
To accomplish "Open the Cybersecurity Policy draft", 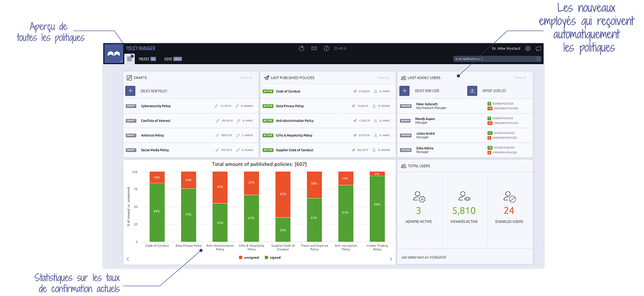I will 156,106.
